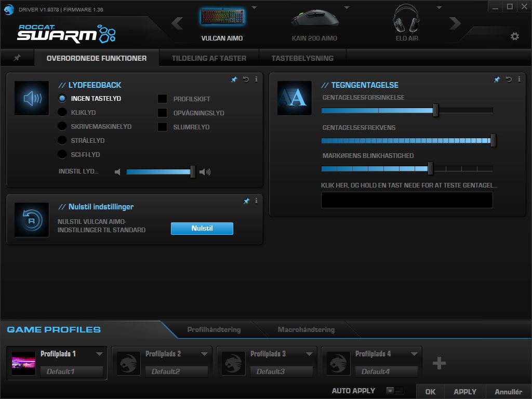Toggle the Auto Apply switch
Image resolution: width=532 pixels, height=399 pixels.
coord(395,391)
